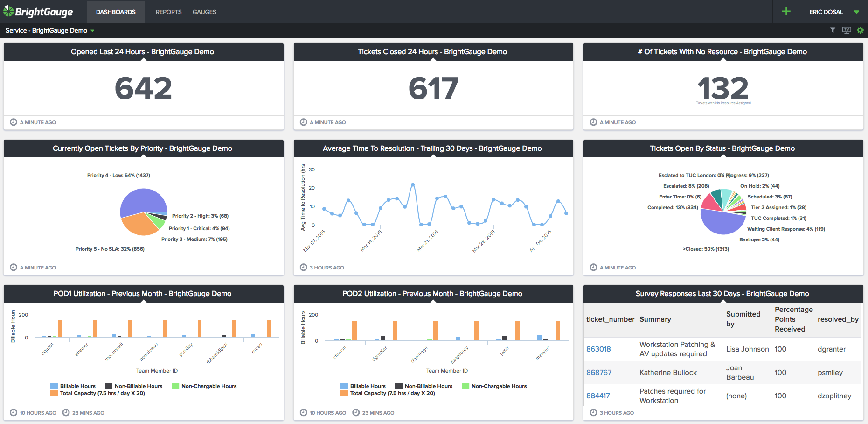The image size is (868, 424).
Task: Click Average Time To Resolution gauge title
Action: click(432, 148)
